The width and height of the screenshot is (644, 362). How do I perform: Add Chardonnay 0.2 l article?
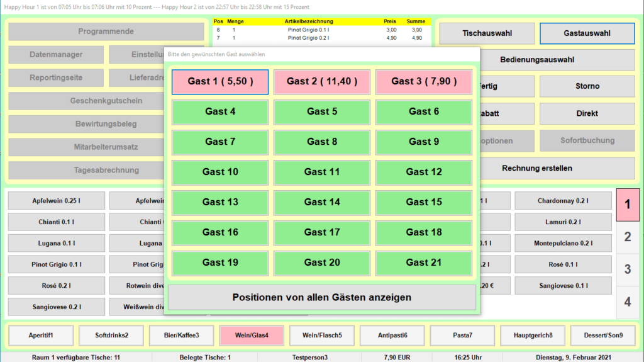tap(563, 201)
